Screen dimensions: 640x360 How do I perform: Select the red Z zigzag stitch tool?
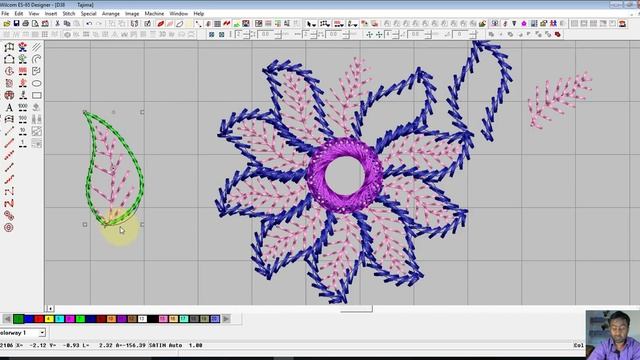coord(9,203)
